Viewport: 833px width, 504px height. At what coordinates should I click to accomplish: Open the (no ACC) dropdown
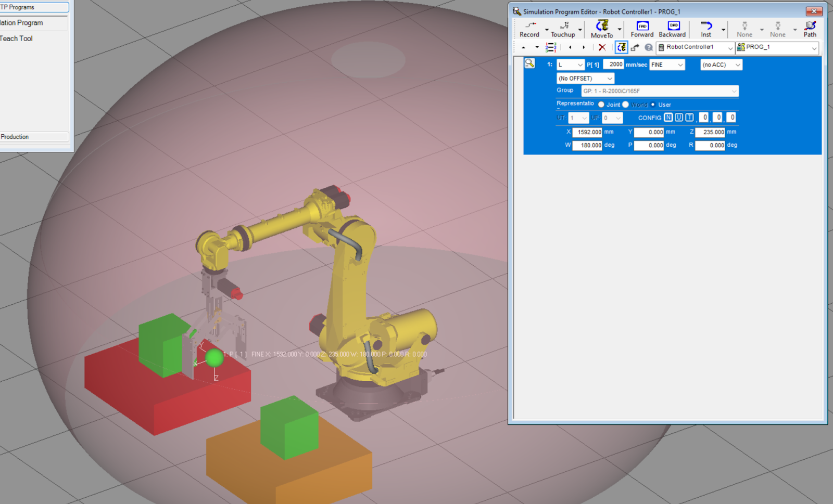point(721,64)
